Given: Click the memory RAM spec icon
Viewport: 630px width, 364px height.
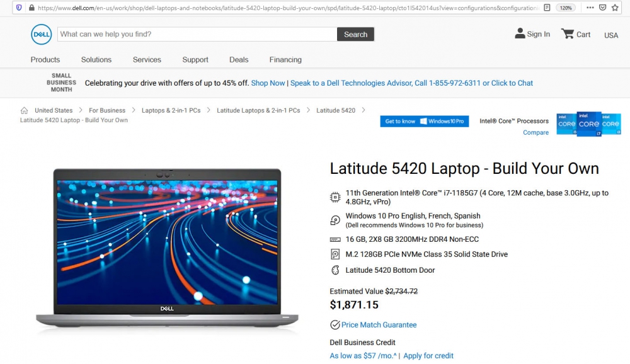Looking at the screenshot, I should tap(335, 239).
